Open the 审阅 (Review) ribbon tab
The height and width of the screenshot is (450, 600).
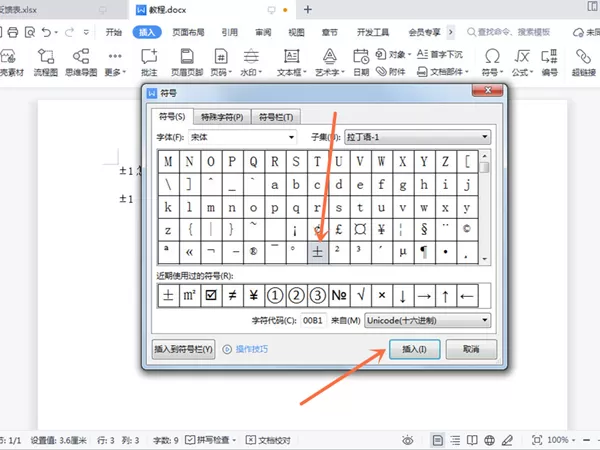pyautogui.click(x=263, y=32)
